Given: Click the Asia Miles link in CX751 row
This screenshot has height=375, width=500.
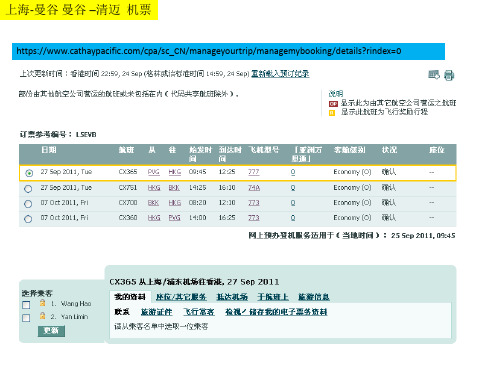Looking at the screenshot, I should coord(293,188).
